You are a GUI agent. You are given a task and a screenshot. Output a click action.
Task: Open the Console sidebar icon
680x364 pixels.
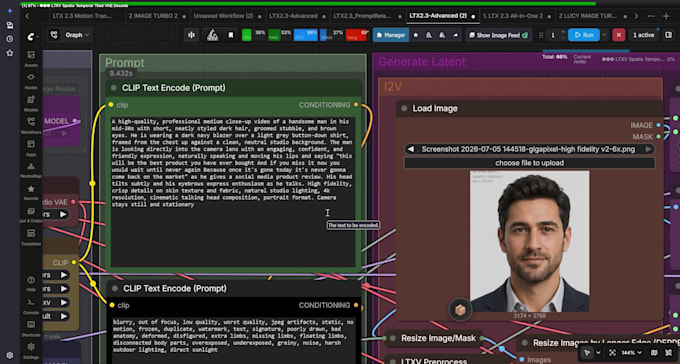(31, 305)
